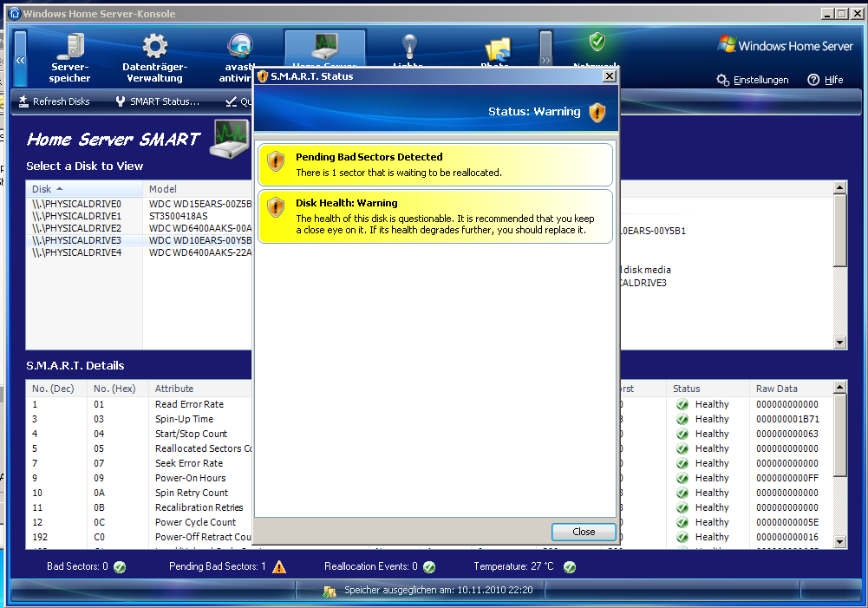Open the Server-speicher tab
Viewport: 868px width, 608px height.
point(69,58)
